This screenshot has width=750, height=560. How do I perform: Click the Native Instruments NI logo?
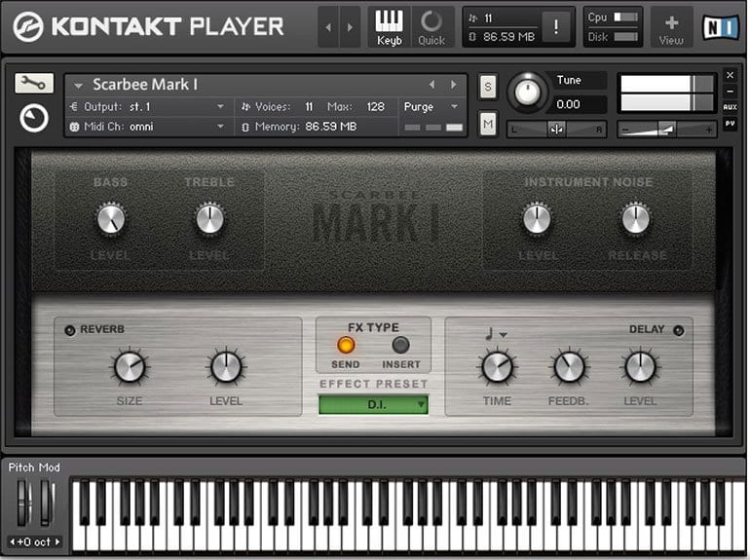pyautogui.click(x=721, y=27)
